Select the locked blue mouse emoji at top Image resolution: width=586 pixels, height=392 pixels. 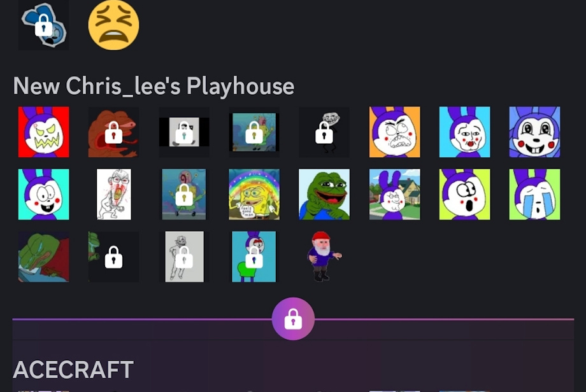click(x=44, y=25)
